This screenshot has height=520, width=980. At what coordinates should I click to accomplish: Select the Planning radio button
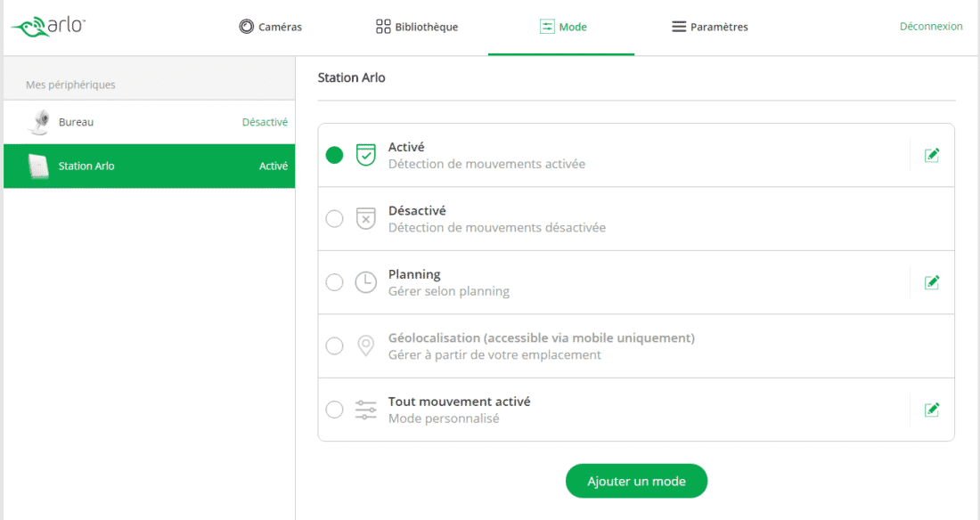334,282
